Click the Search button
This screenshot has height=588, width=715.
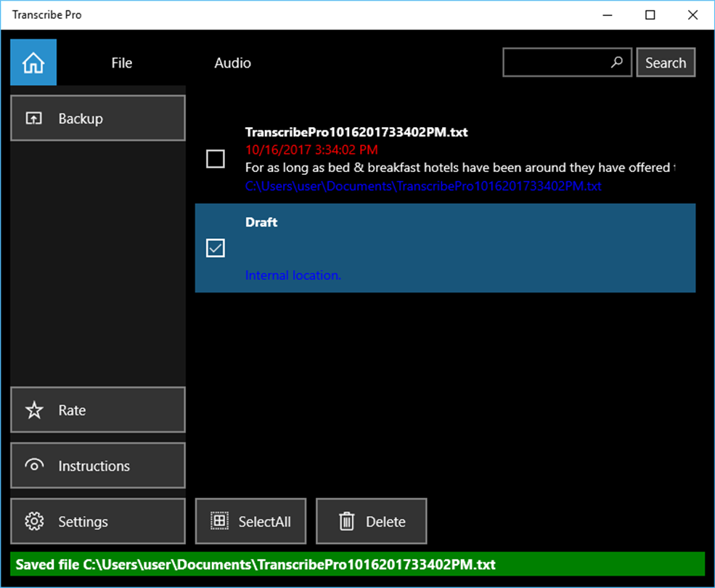[x=666, y=62]
